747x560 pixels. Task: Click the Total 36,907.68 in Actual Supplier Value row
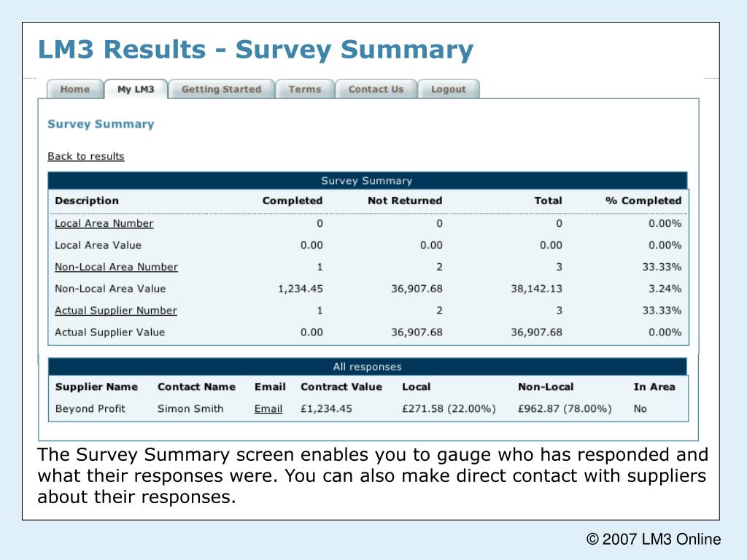[536, 332]
